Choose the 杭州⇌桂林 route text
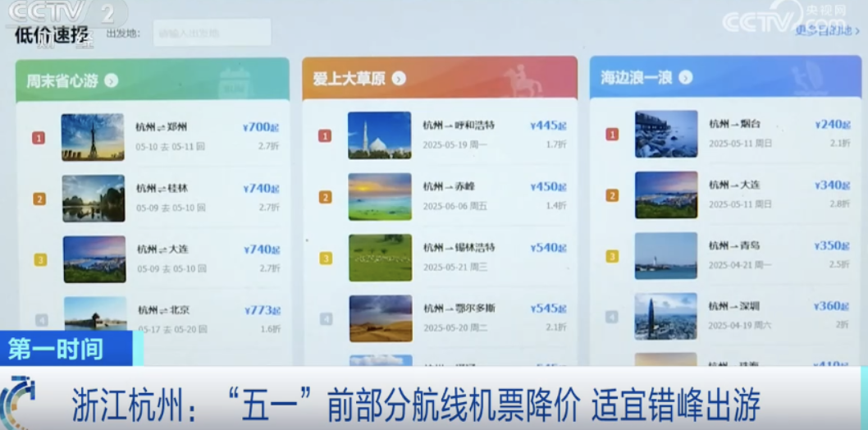Viewport: 868px width, 430px height. coord(162,188)
